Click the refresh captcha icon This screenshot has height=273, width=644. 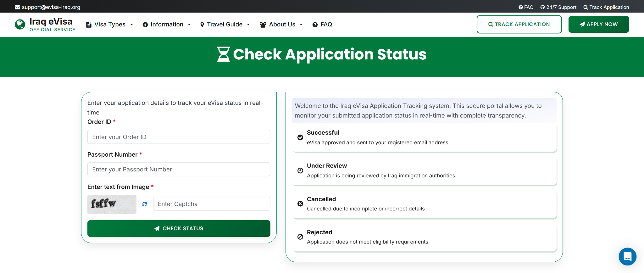coord(145,204)
